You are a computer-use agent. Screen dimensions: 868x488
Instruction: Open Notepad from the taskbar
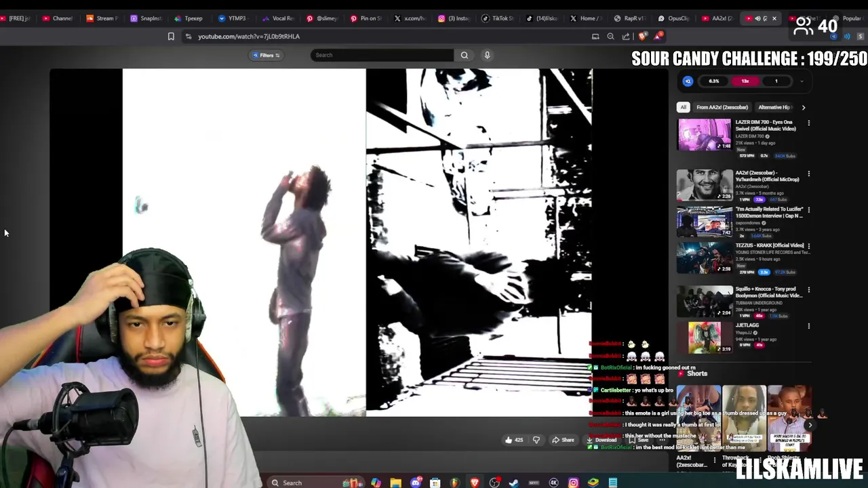(x=613, y=483)
